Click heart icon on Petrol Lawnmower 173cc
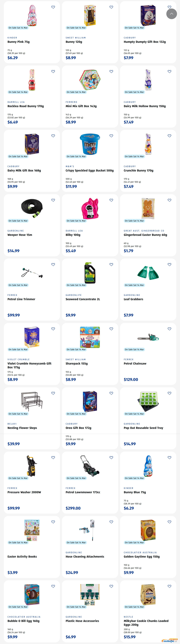180x644 pixels. click(x=111, y=457)
